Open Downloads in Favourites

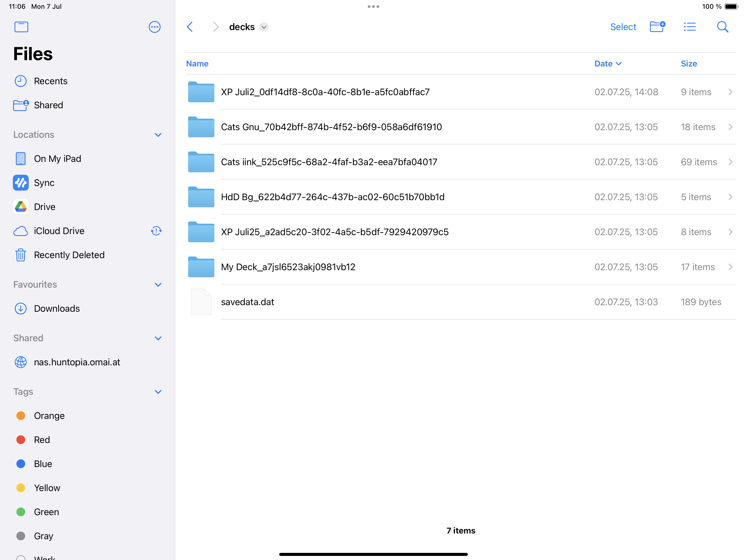(x=57, y=308)
